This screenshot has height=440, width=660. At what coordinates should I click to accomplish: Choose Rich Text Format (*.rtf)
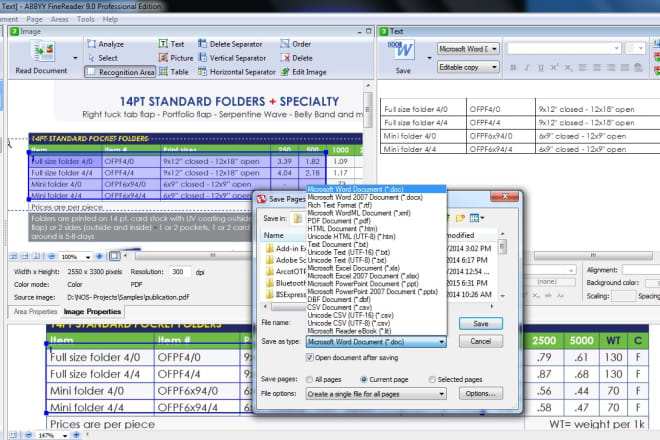(x=339, y=205)
